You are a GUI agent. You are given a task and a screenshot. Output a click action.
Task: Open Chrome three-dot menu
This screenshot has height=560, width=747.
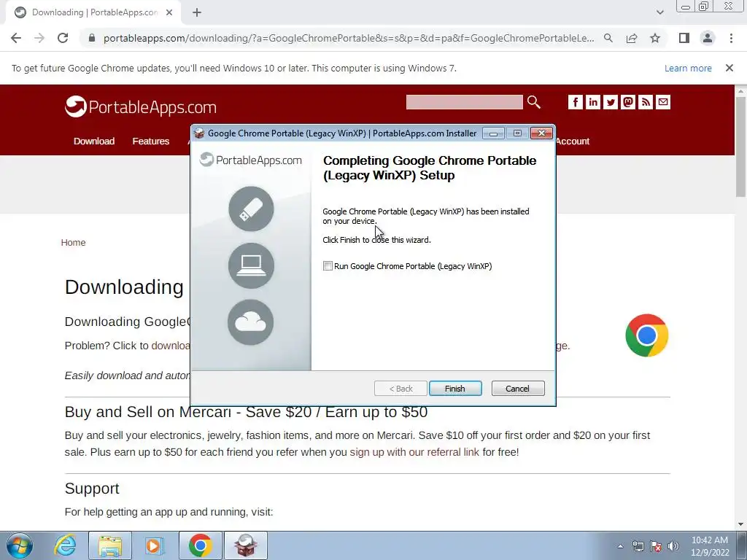coord(731,38)
